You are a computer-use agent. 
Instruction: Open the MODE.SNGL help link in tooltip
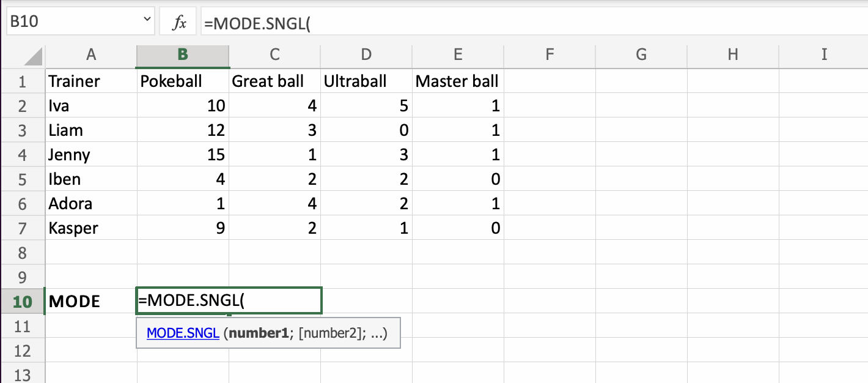183,334
